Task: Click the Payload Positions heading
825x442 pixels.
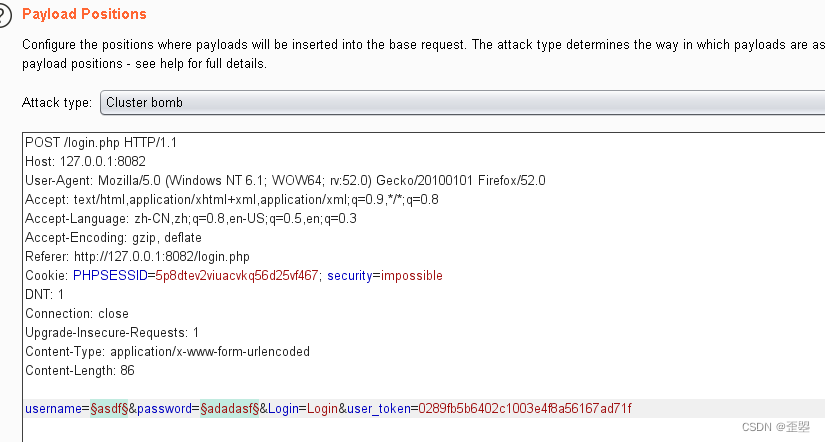Action: pyautogui.click(x=84, y=14)
